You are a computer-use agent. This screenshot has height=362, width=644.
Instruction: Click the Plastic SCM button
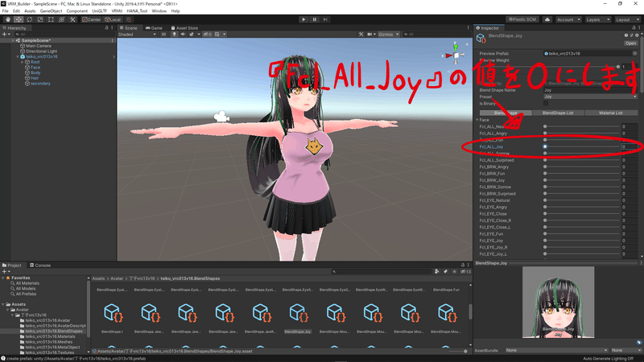pos(522,19)
